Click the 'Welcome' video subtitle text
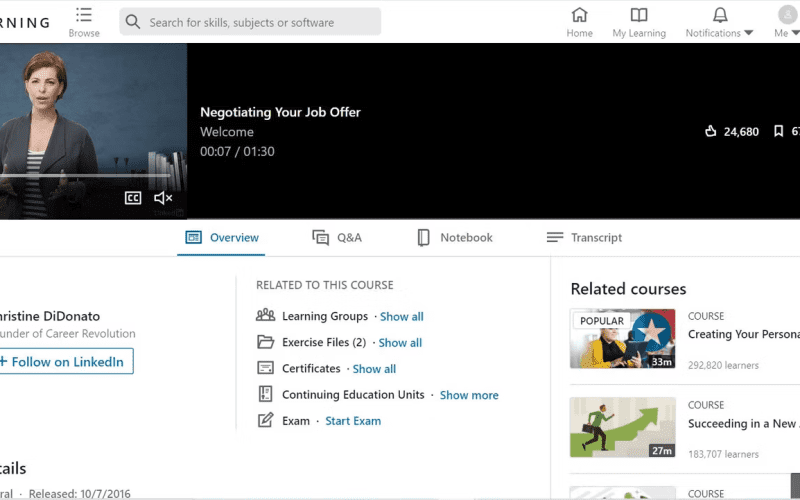Image resolution: width=800 pixels, height=500 pixels. click(x=227, y=132)
